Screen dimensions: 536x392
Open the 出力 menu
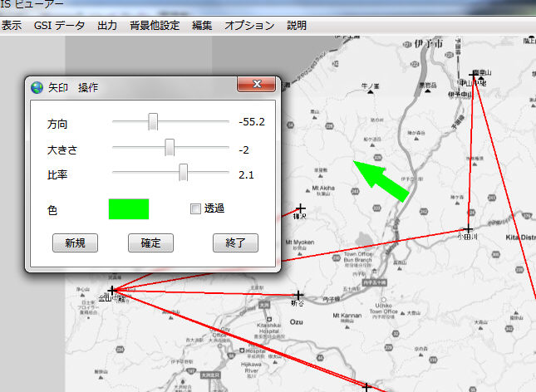click(x=107, y=26)
